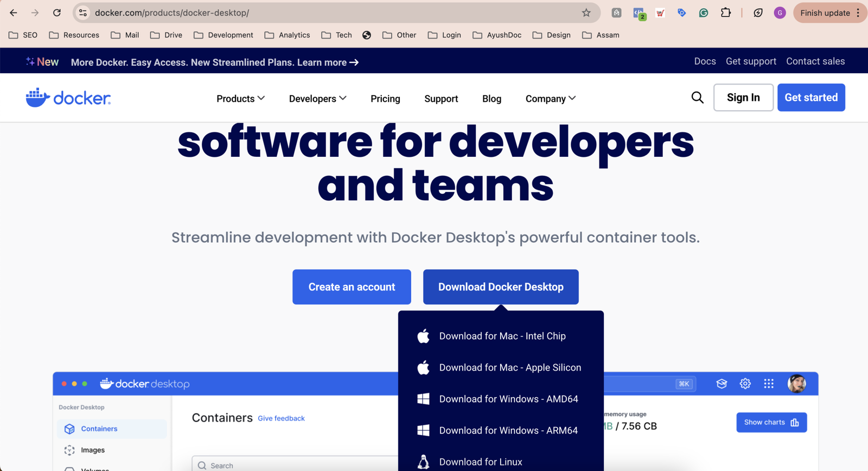Click the browser address bar URL
Image resolution: width=868 pixels, height=471 pixels.
(x=172, y=12)
